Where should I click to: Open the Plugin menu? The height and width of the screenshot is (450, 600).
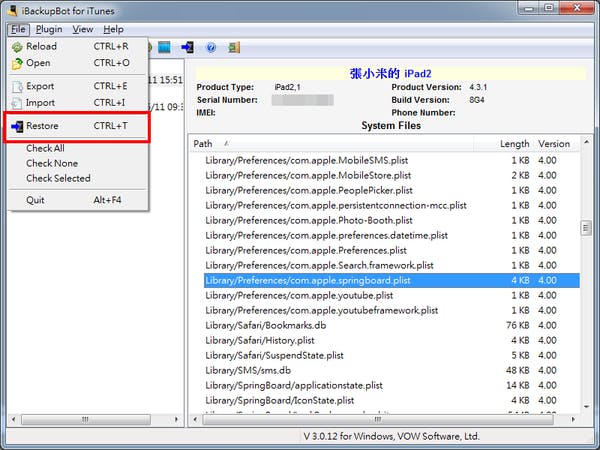coord(49,29)
